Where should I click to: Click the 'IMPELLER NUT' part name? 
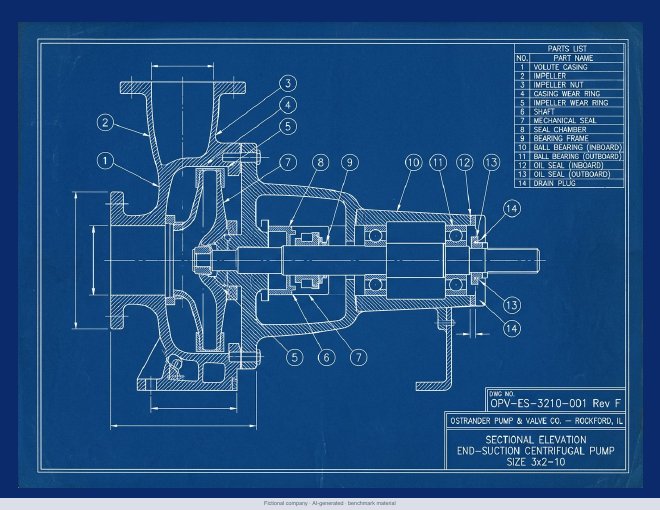[x=558, y=85]
